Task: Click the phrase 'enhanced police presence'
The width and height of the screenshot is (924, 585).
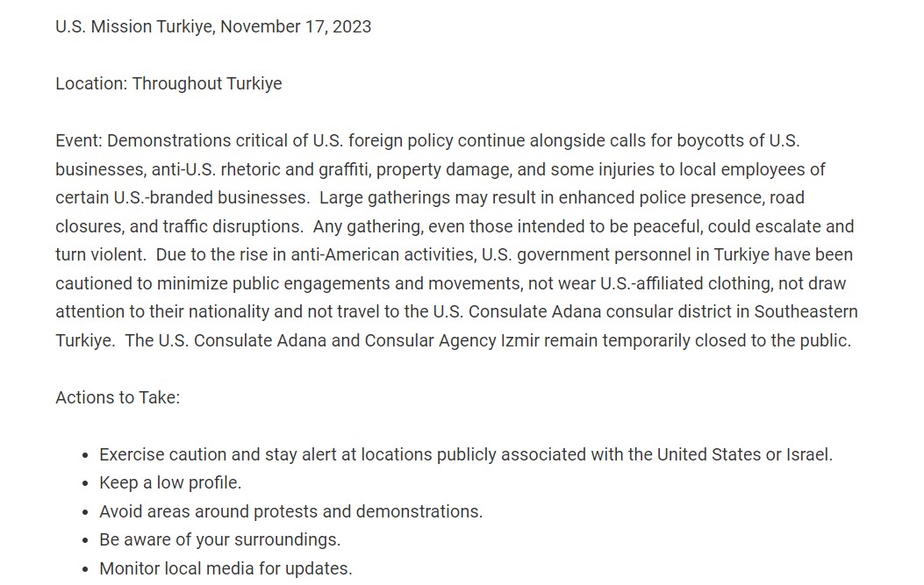Action: click(660, 198)
